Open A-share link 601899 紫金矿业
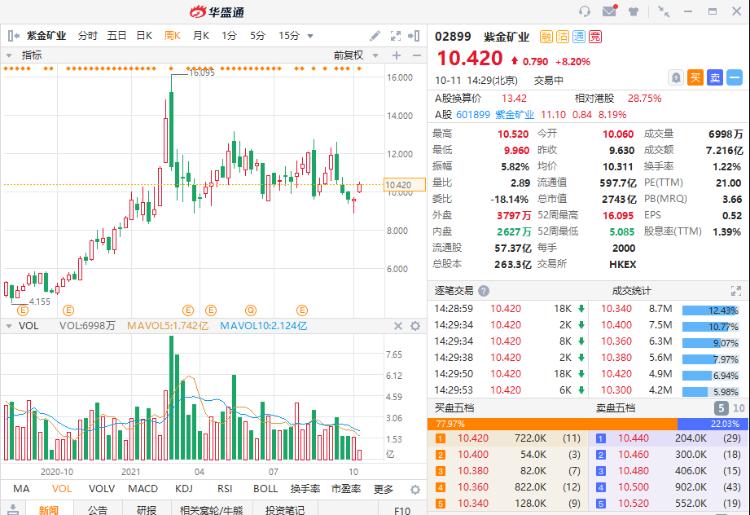This screenshot has width=750, height=515. (495, 115)
